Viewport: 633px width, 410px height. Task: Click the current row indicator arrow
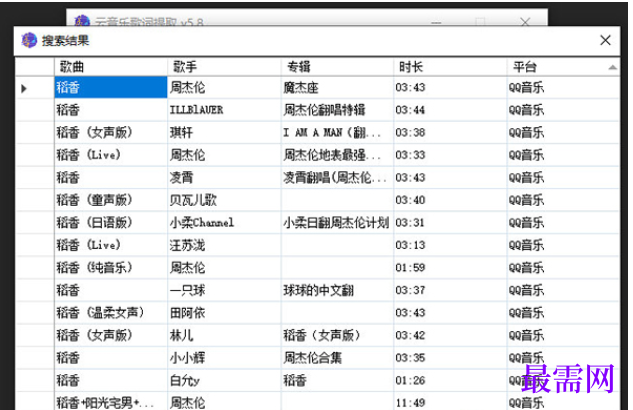pos(24,88)
